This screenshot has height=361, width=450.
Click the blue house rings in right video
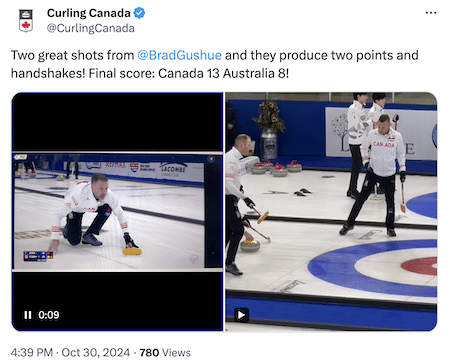(373, 268)
